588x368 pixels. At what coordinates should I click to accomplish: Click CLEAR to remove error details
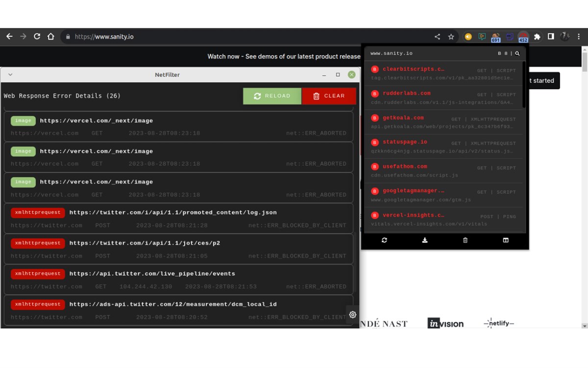click(329, 96)
